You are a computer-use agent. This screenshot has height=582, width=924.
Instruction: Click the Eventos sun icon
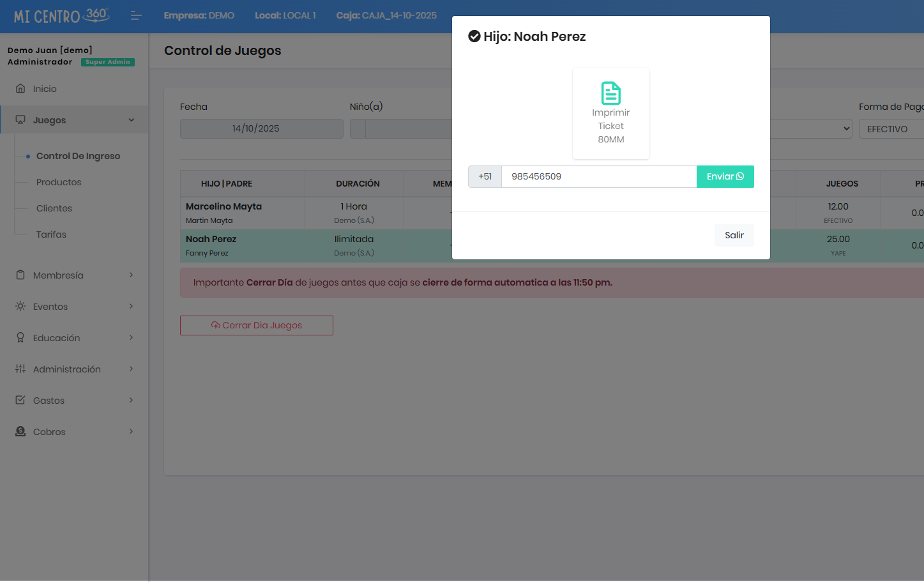[20, 307]
